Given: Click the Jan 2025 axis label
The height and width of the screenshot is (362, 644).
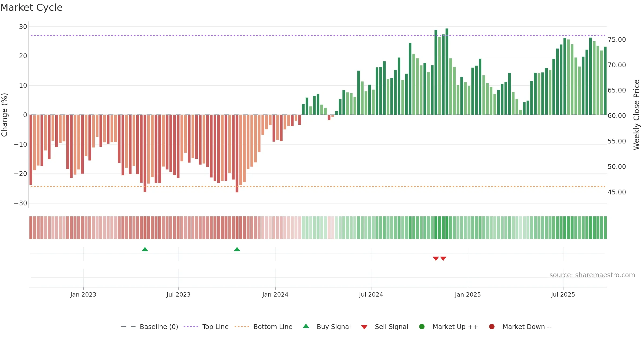Looking at the screenshot, I should coord(468,295).
